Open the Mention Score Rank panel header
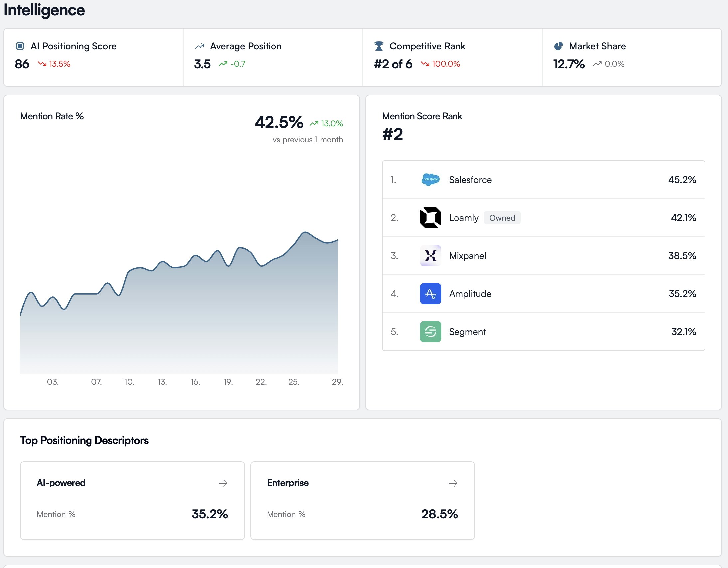Screen dimensions: 728x568 coord(422,116)
